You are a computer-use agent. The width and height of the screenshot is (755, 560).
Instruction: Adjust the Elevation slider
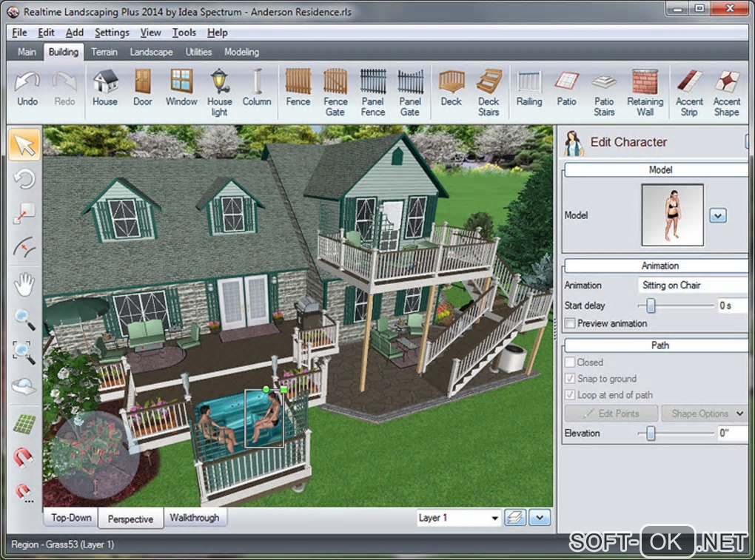651,433
